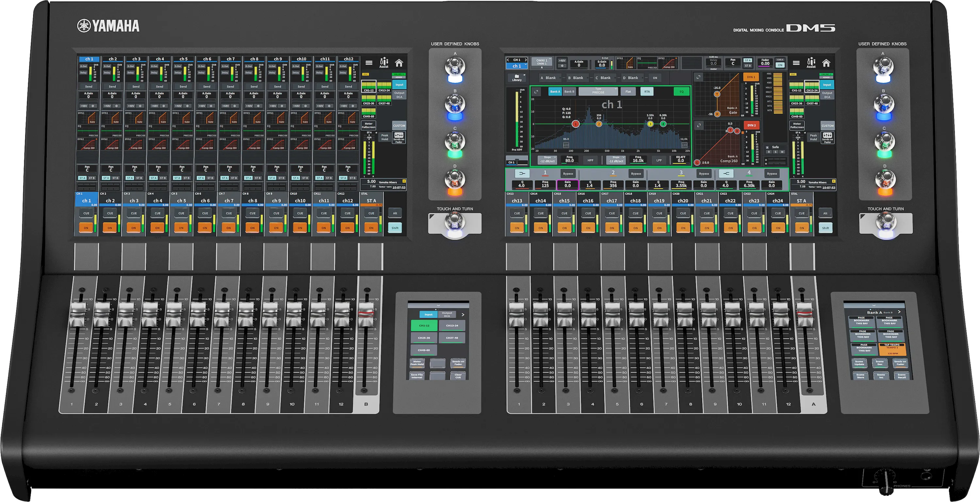This screenshot has height=502, width=980.
Task: Toggle the ON button for ch13
Action: [x=517, y=228]
